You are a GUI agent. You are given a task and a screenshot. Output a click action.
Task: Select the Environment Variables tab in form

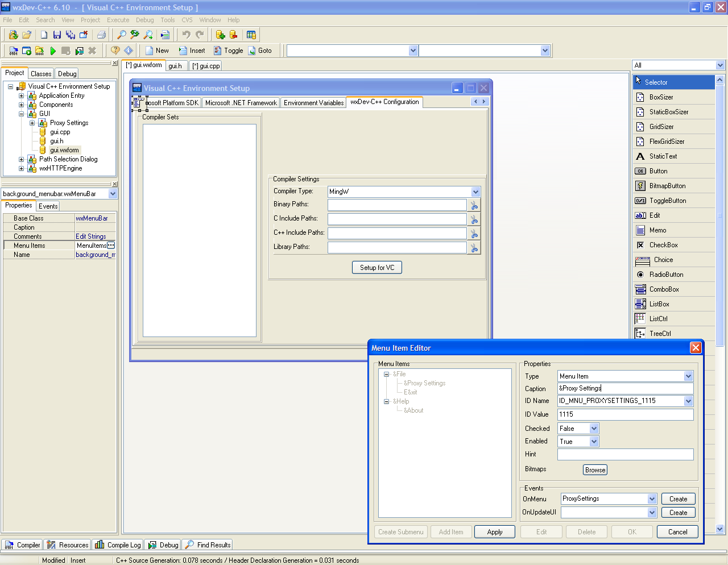313,103
